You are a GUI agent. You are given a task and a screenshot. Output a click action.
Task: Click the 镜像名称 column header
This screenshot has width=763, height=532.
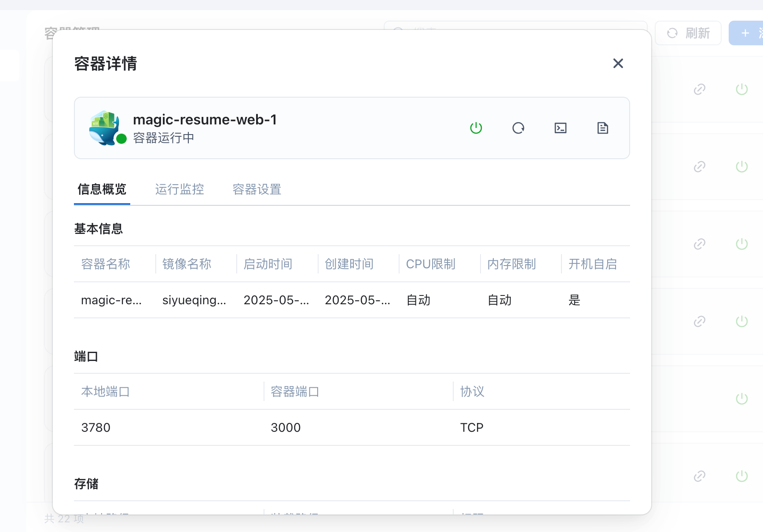click(187, 264)
